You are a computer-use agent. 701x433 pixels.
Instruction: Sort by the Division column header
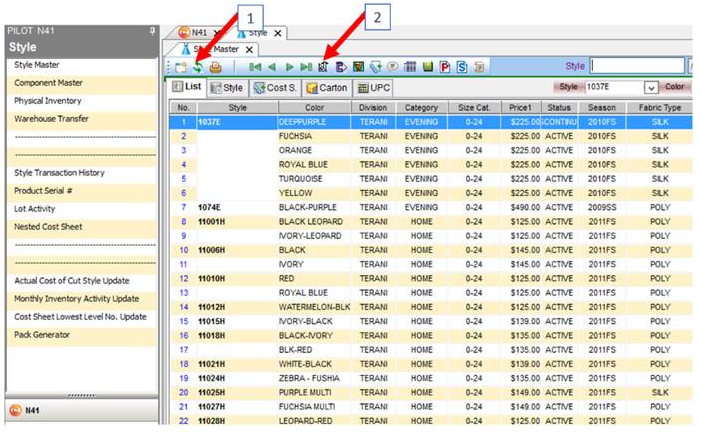pyautogui.click(x=373, y=108)
